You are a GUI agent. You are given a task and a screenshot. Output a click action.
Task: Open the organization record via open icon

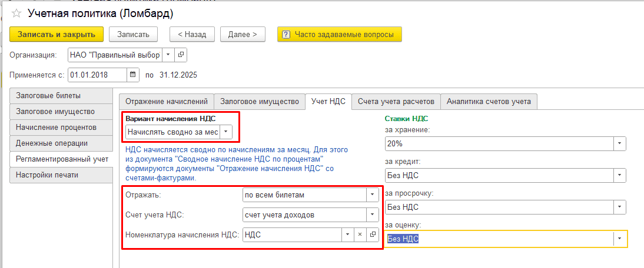tap(181, 55)
